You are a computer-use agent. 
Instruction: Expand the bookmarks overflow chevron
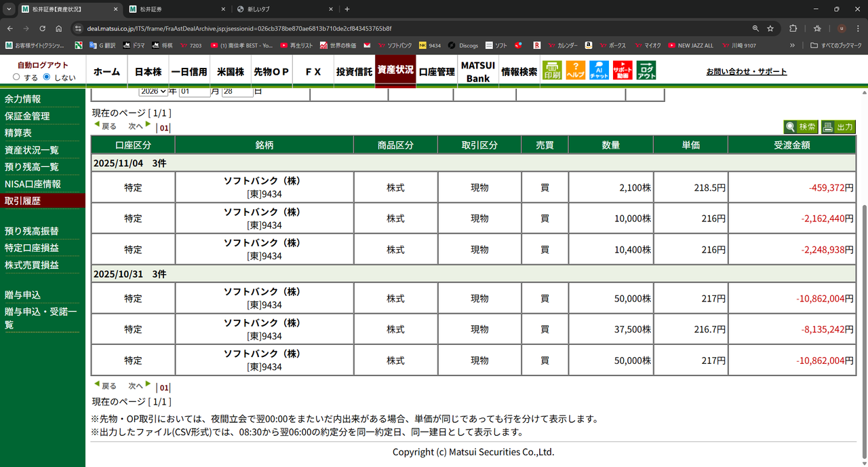[793, 45]
